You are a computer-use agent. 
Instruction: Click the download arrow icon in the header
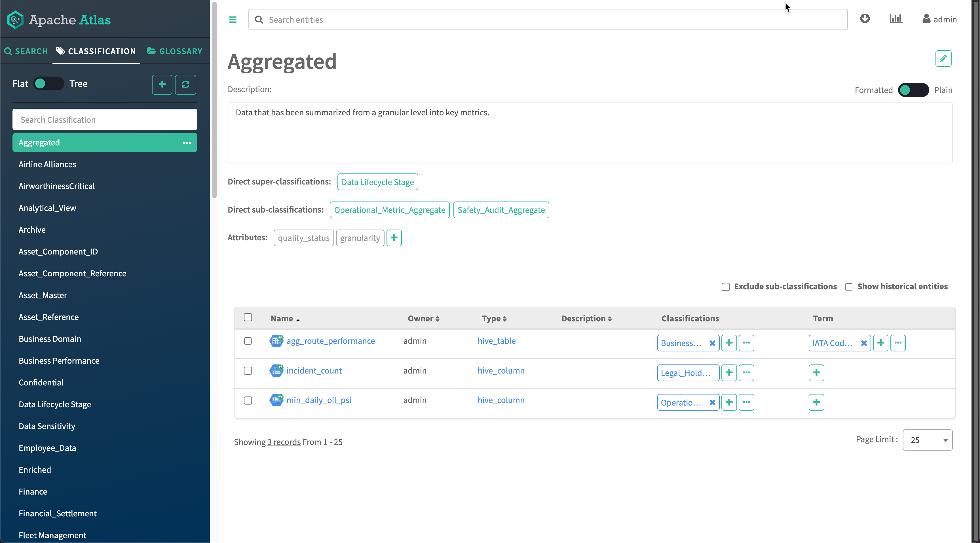[865, 19]
